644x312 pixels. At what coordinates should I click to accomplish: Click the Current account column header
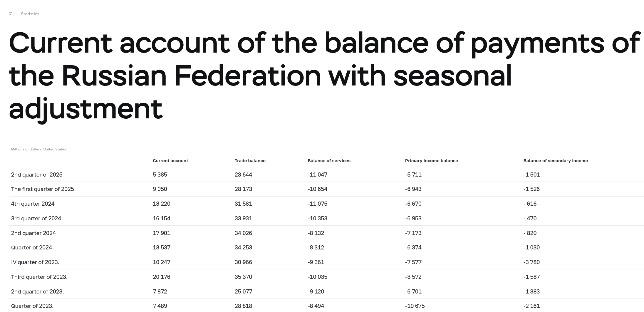click(x=170, y=161)
